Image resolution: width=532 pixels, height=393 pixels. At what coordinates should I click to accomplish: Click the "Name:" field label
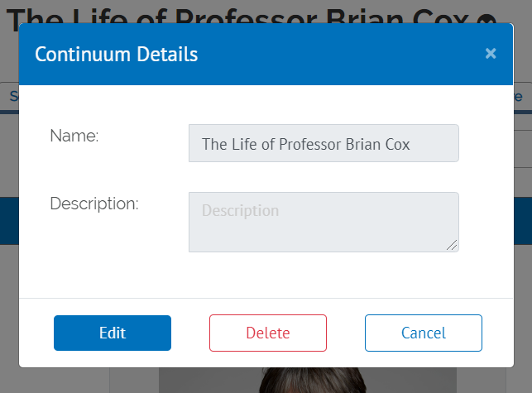tap(74, 136)
